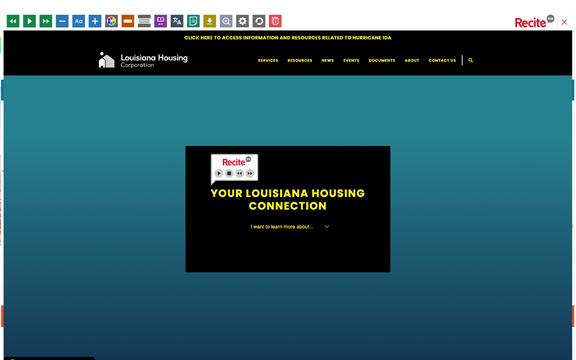Viewport: 576px width, 360px height.
Task: Open Recite settings gear icon
Action: pyautogui.click(x=242, y=21)
